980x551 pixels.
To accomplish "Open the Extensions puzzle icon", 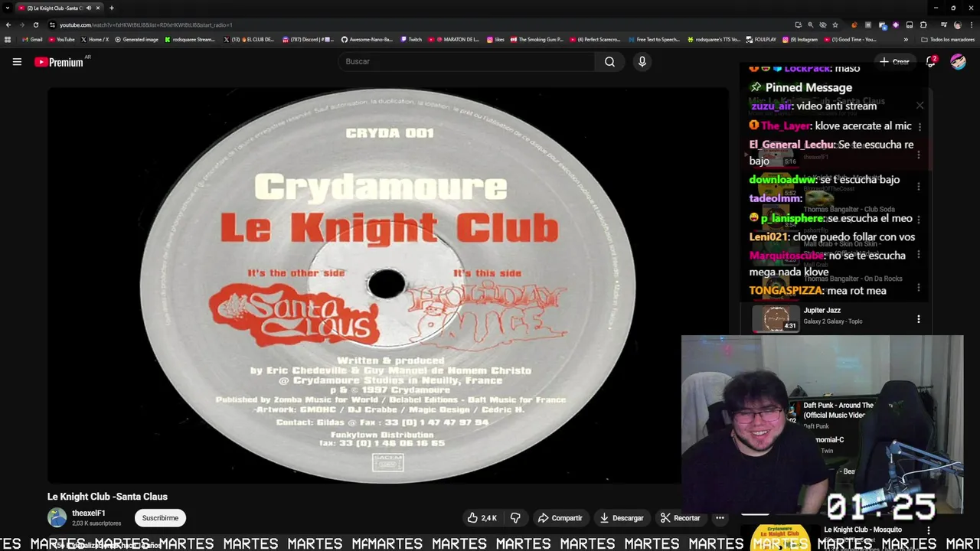I will [x=923, y=25].
